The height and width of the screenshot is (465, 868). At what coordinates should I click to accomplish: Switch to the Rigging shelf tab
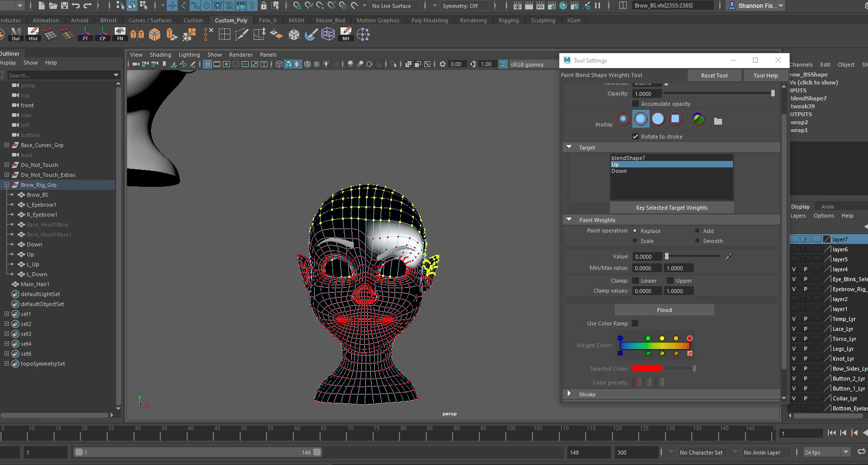(x=508, y=20)
